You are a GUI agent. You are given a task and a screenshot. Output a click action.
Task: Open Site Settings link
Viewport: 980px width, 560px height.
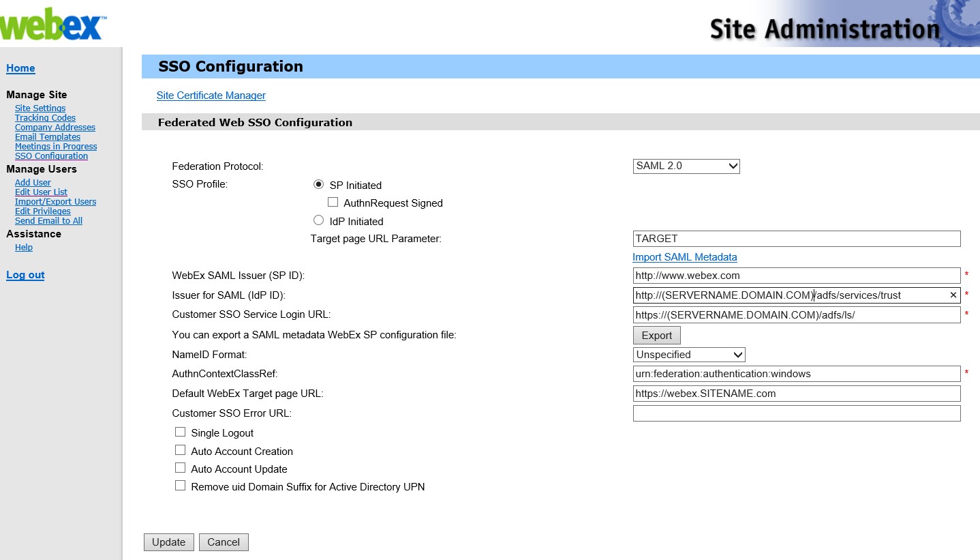click(40, 108)
